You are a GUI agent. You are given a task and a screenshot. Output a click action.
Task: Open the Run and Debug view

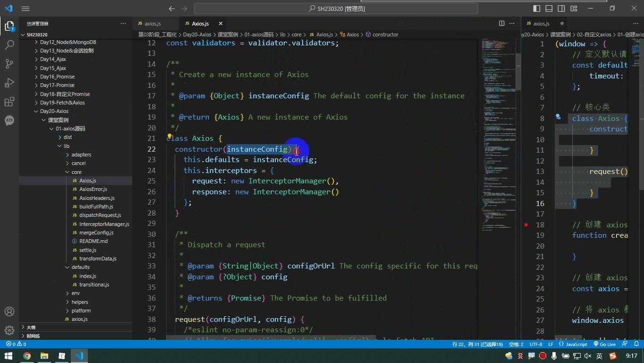[9, 83]
